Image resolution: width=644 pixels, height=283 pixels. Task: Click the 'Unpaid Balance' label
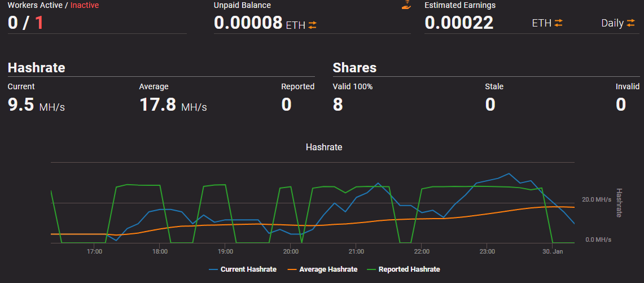[x=242, y=5]
